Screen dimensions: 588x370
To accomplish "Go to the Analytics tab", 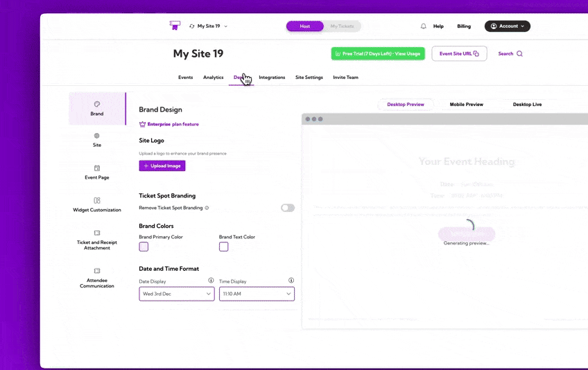I will coord(214,77).
